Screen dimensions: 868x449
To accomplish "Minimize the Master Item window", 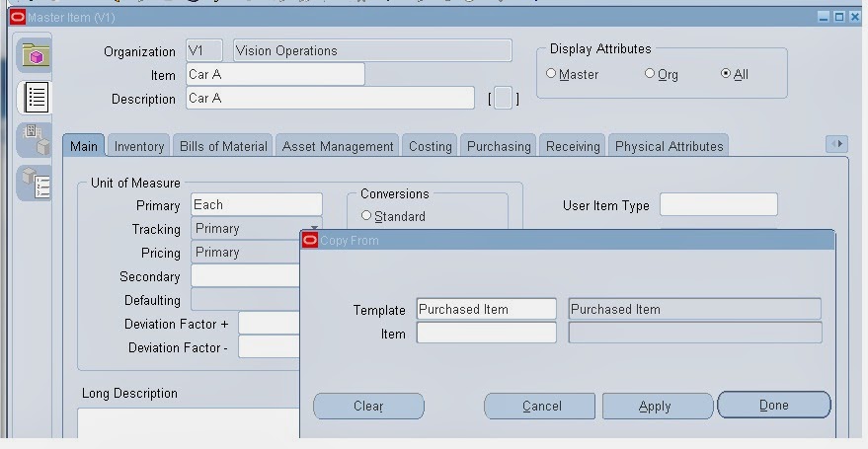I will pyautogui.click(x=824, y=17).
